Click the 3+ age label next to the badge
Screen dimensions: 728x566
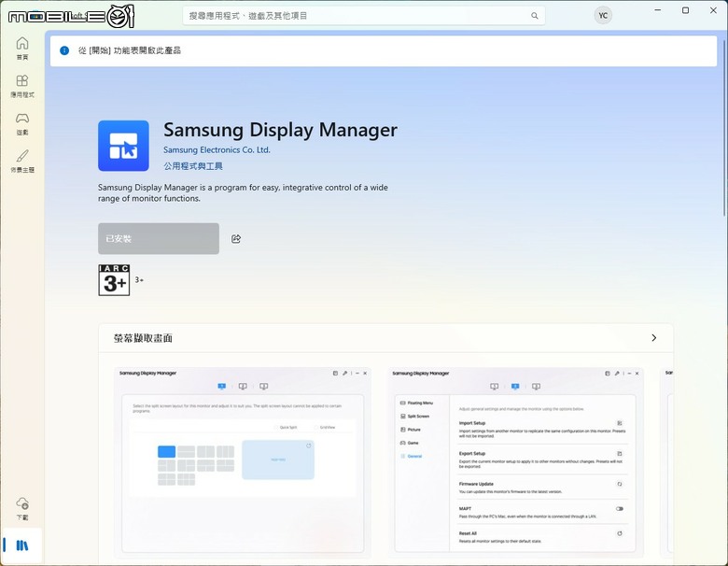tap(139, 280)
